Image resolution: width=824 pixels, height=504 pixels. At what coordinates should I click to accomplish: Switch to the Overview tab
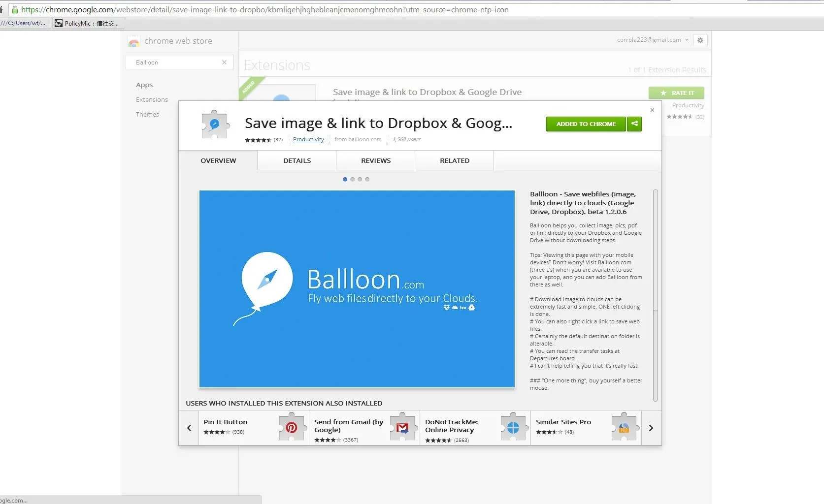click(218, 160)
